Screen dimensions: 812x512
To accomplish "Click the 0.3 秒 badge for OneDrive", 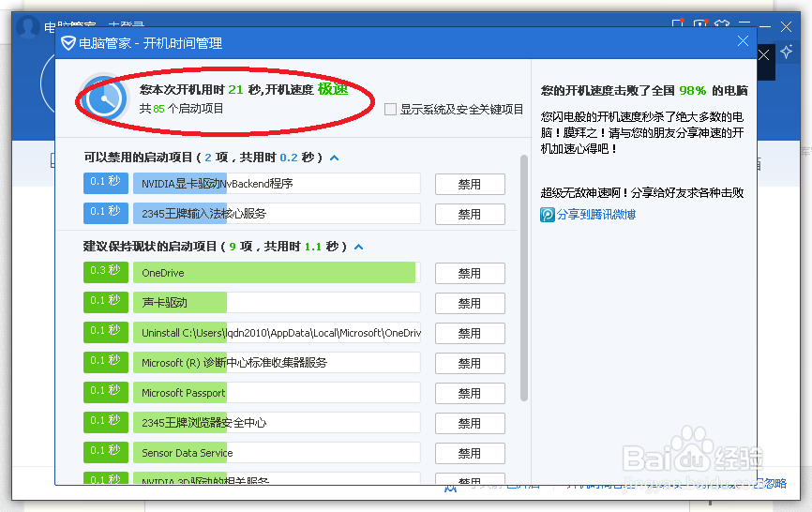I will (106, 272).
